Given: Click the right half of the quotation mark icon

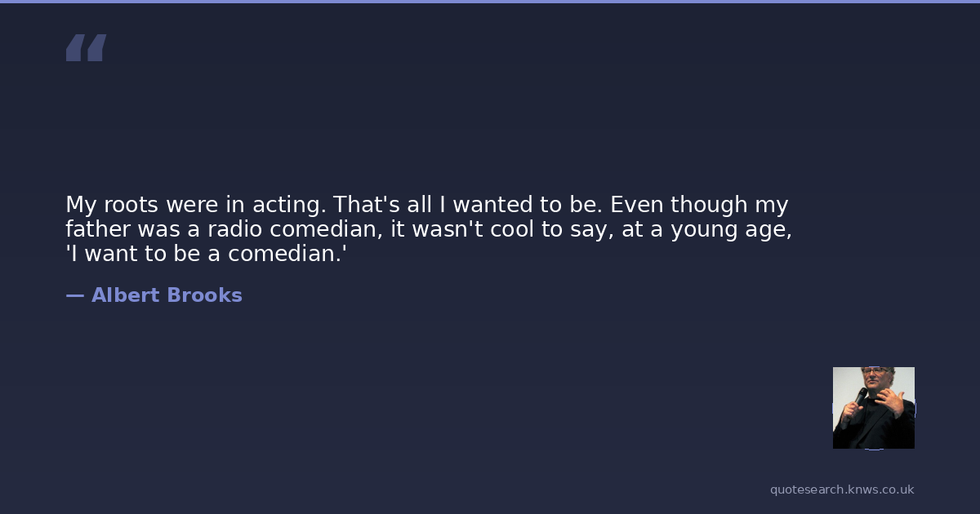Looking at the screenshot, I should click(x=96, y=48).
